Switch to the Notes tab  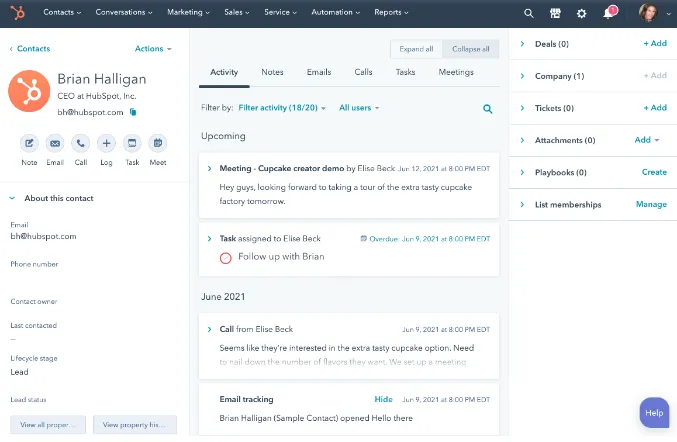(272, 73)
